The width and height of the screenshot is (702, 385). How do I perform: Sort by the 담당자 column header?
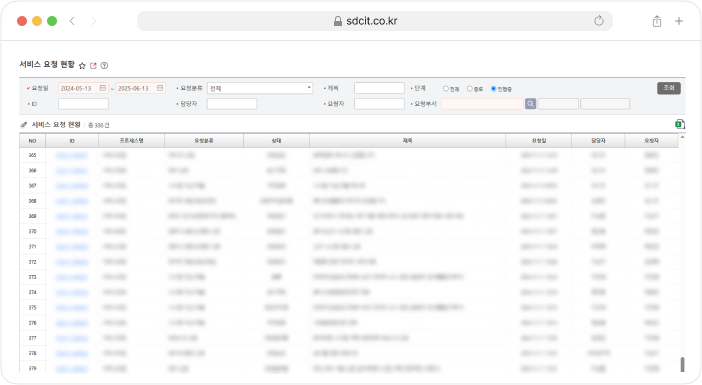click(598, 141)
